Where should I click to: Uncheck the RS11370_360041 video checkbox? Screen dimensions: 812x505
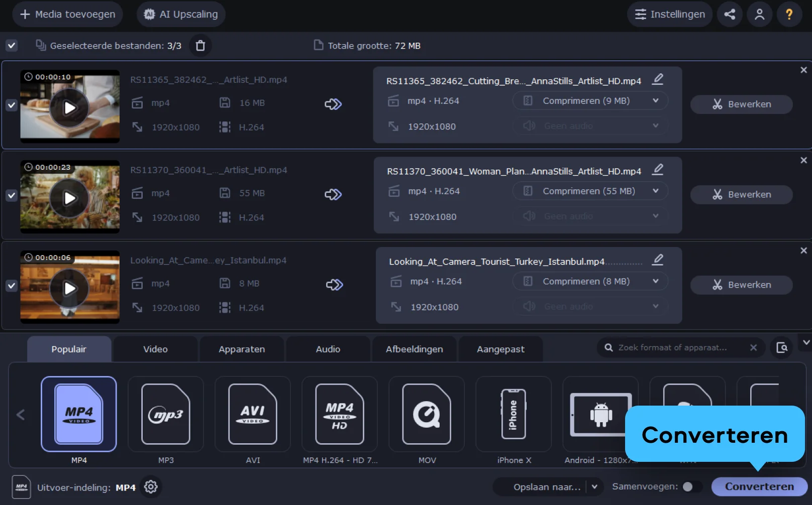[x=12, y=195]
